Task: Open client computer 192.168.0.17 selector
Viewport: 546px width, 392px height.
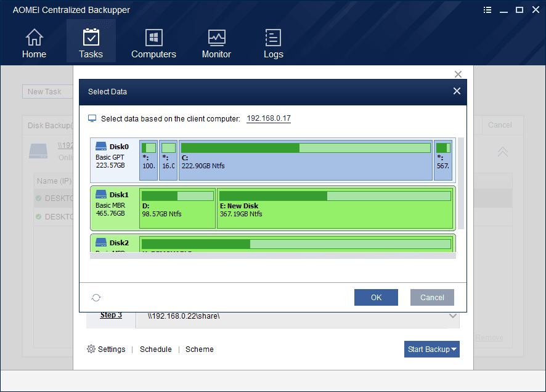Action: click(269, 118)
